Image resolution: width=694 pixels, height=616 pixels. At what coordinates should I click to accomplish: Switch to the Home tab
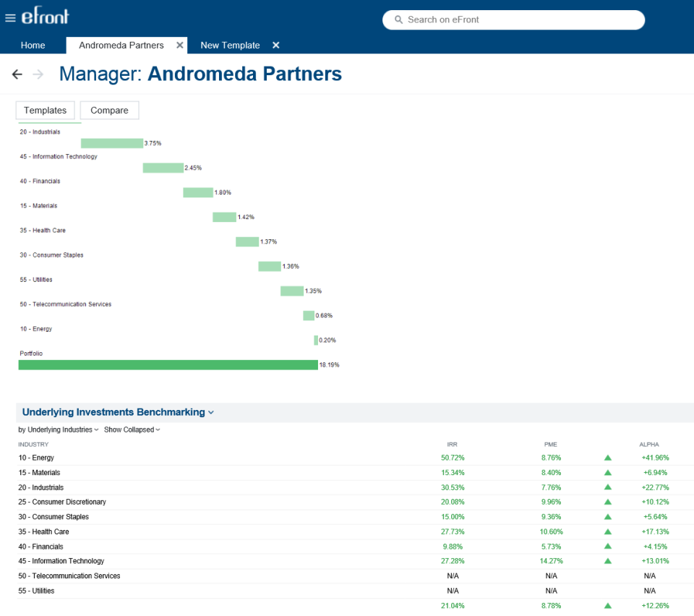tap(33, 45)
